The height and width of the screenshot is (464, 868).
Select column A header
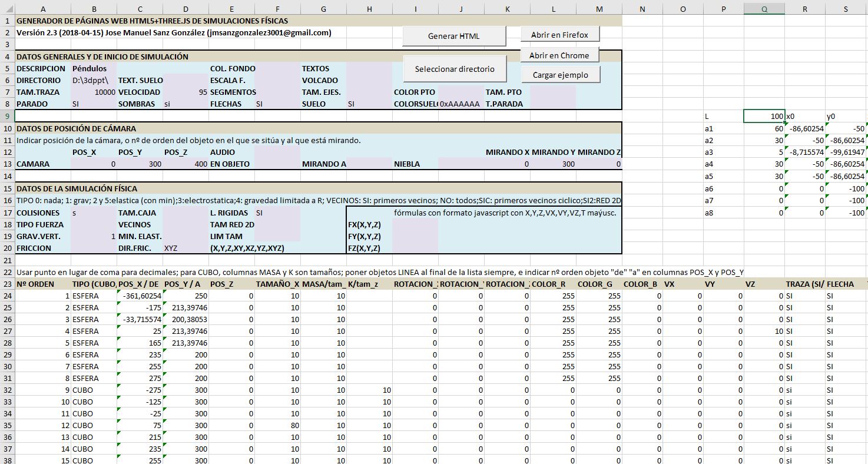pos(43,9)
